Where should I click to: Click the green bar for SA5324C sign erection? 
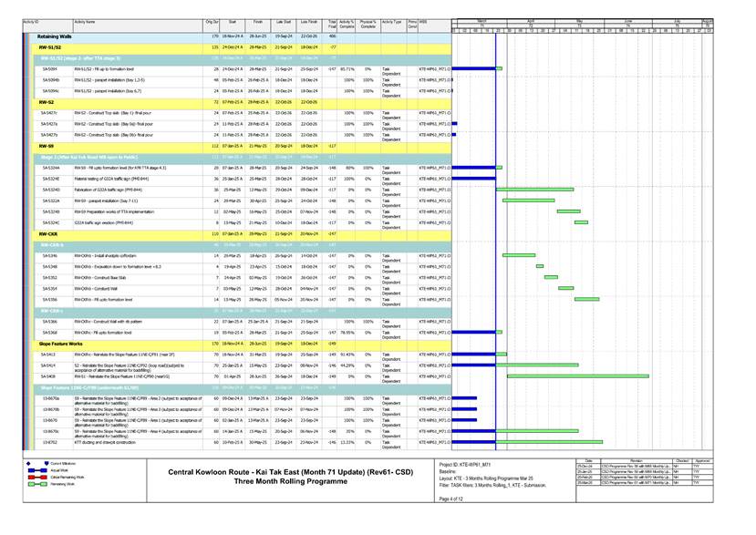coord(581,222)
